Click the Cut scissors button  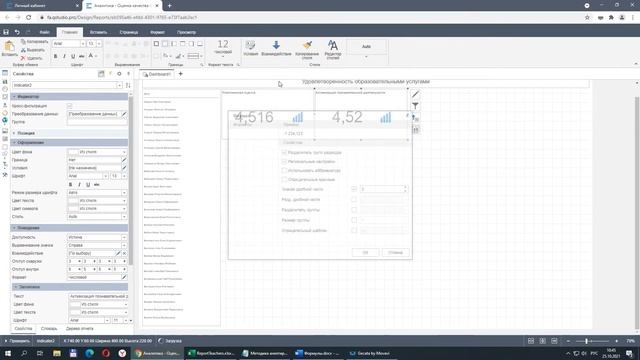pos(33,50)
